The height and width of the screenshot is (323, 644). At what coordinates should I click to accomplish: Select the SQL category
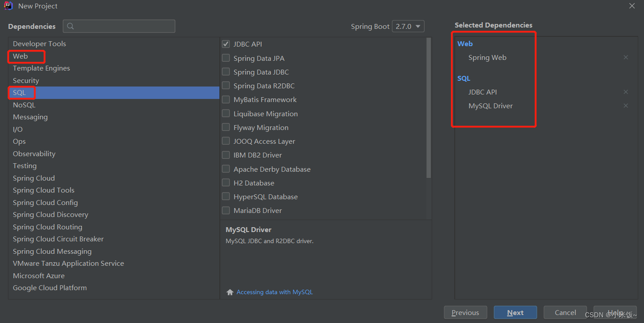tap(114, 93)
